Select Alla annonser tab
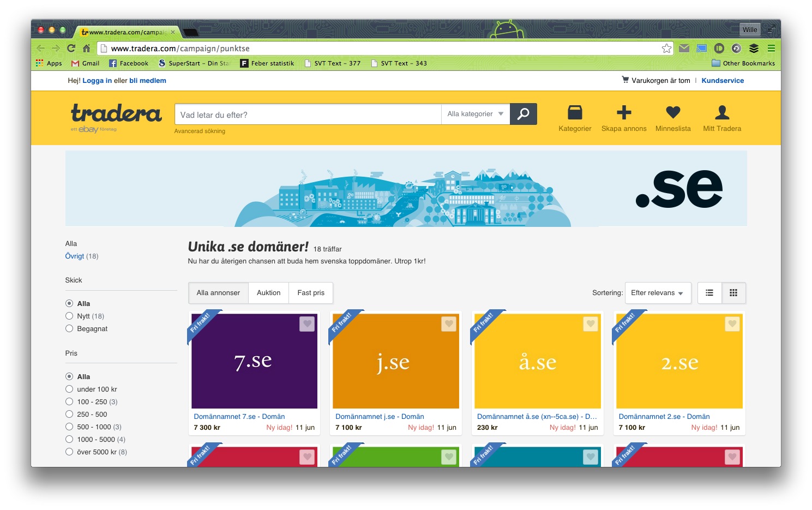The width and height of the screenshot is (812, 510). point(218,293)
